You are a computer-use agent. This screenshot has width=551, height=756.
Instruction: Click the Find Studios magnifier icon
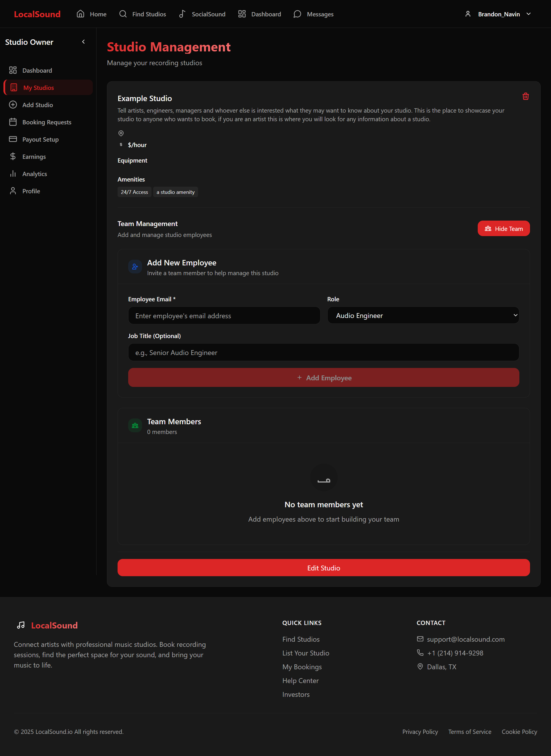(x=123, y=14)
